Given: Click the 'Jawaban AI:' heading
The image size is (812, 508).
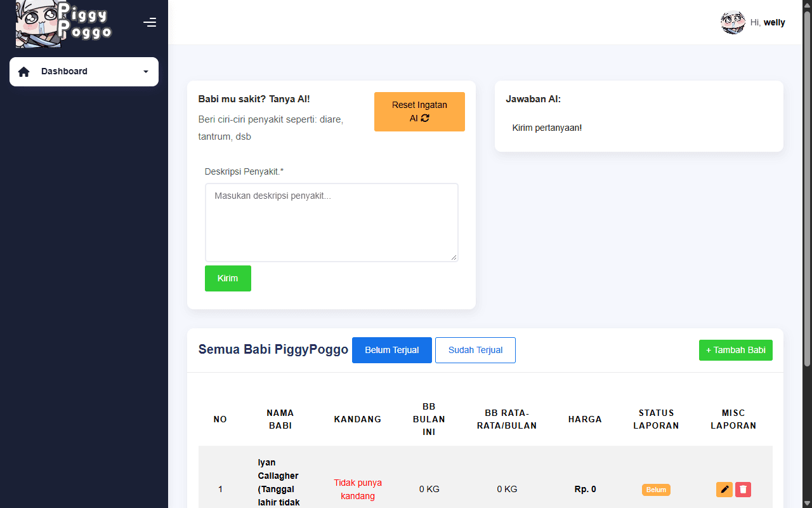Looking at the screenshot, I should tap(533, 99).
